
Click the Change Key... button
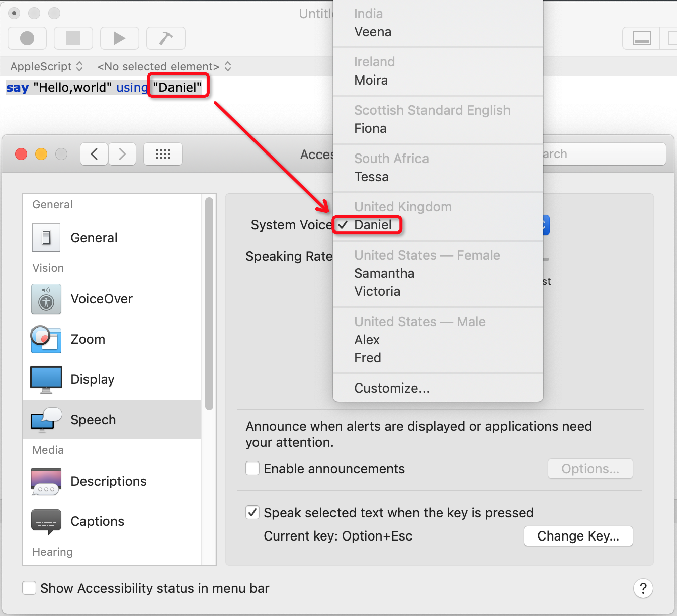(578, 536)
